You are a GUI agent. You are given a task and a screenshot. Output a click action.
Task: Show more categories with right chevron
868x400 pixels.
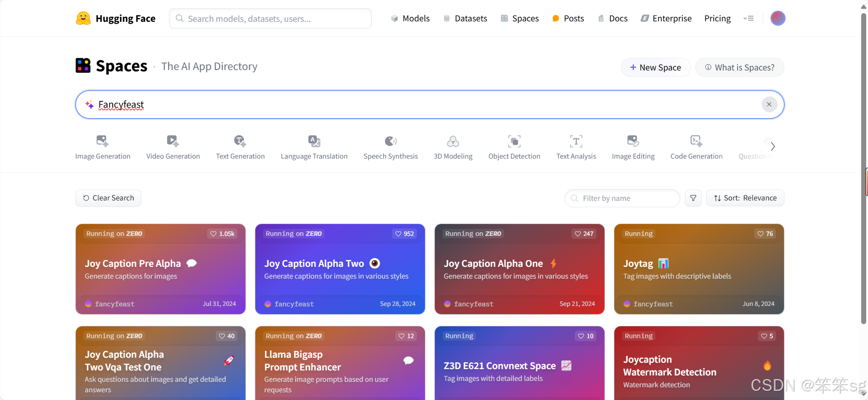pyautogui.click(x=773, y=146)
